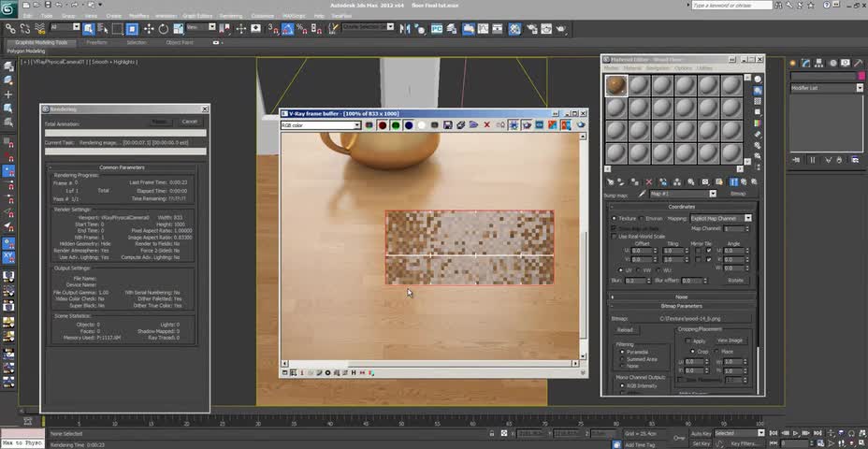Toggle the green channel in V-Ray frame buffer

coord(396,124)
